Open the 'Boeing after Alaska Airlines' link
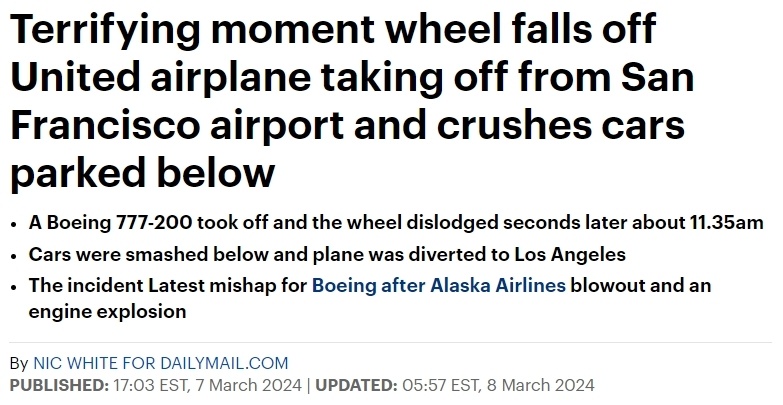The width and height of the screenshot is (783, 405). (438, 286)
